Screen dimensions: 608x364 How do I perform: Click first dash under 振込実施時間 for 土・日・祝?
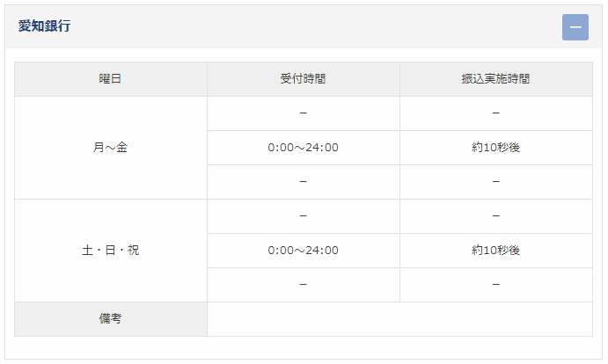click(496, 216)
